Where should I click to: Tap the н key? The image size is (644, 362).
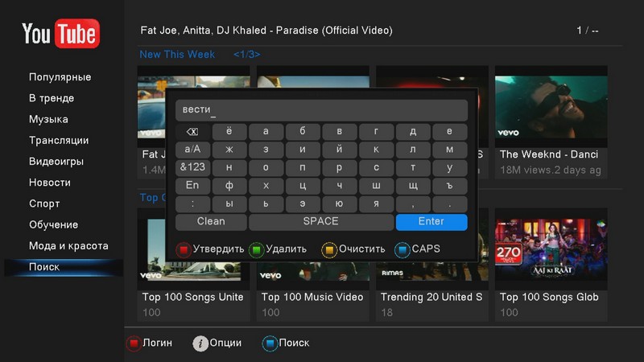[229, 167]
